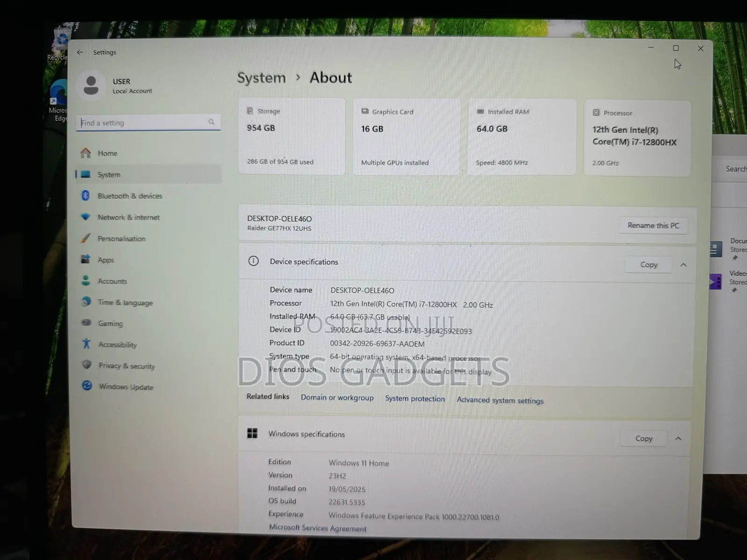Collapse the Windows specifications section
This screenshot has height=560, width=747.
(678, 438)
